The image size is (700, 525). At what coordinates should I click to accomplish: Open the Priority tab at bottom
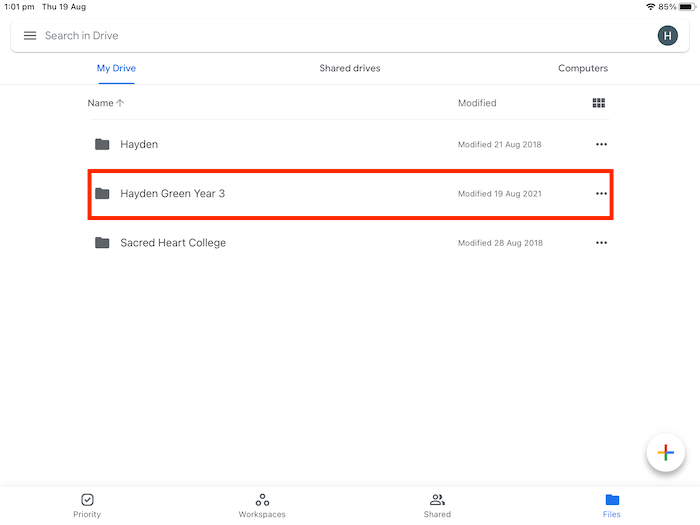click(87, 505)
